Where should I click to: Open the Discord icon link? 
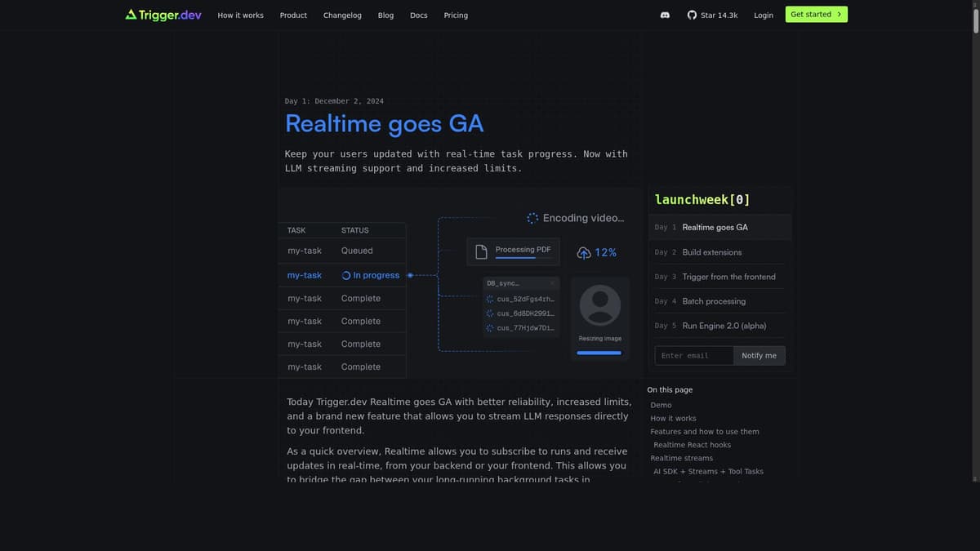coord(665,15)
